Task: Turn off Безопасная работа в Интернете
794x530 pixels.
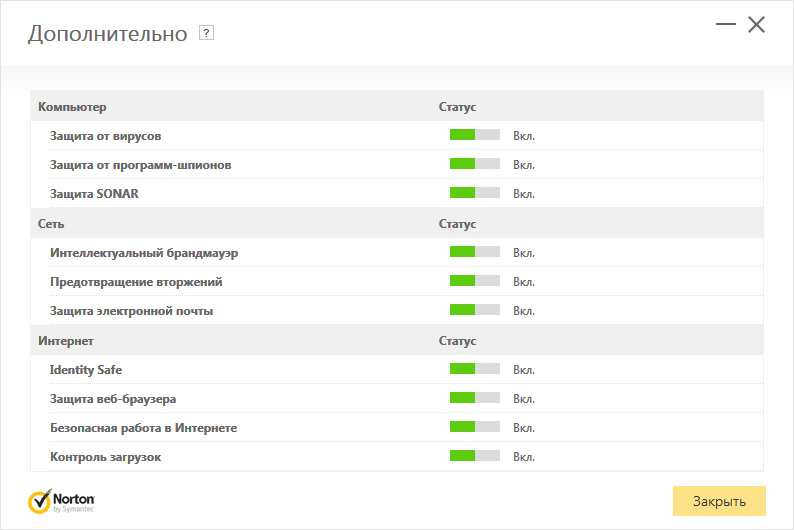Action: (x=475, y=428)
